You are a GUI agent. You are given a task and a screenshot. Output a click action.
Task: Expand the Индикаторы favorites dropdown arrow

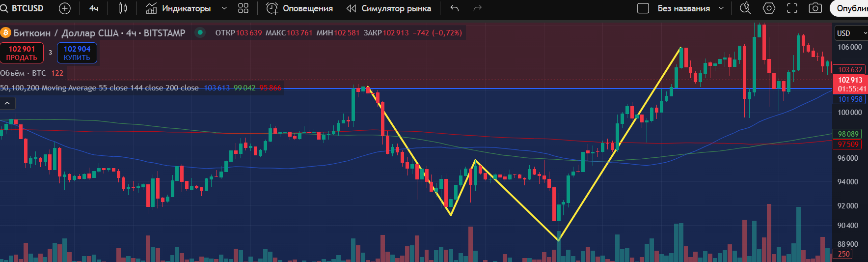click(x=224, y=8)
